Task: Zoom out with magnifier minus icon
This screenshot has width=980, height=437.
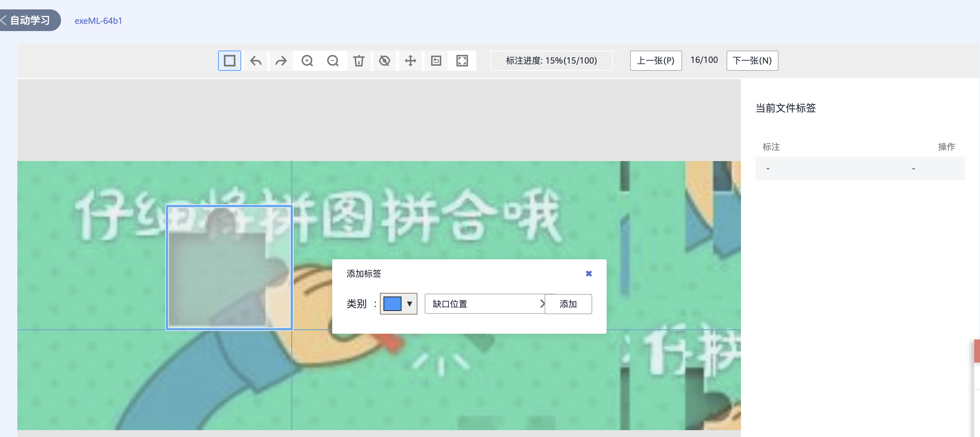Action: point(333,61)
